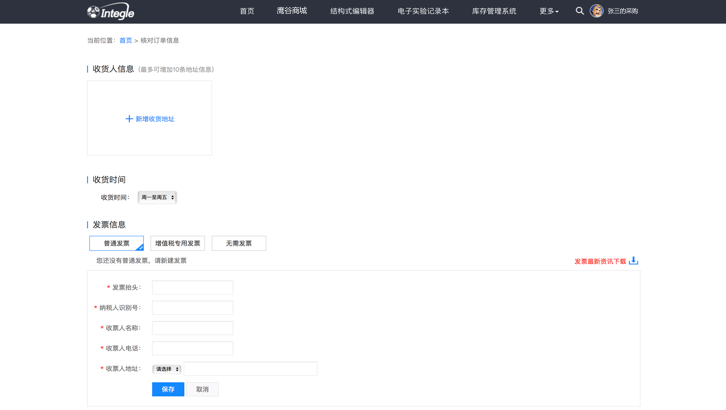Click the plus icon to add address
The width and height of the screenshot is (726, 410).
click(x=129, y=119)
